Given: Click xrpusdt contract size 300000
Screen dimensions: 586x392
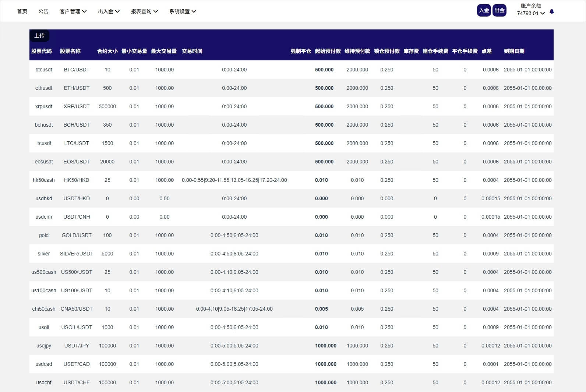Looking at the screenshot, I should click(107, 106).
